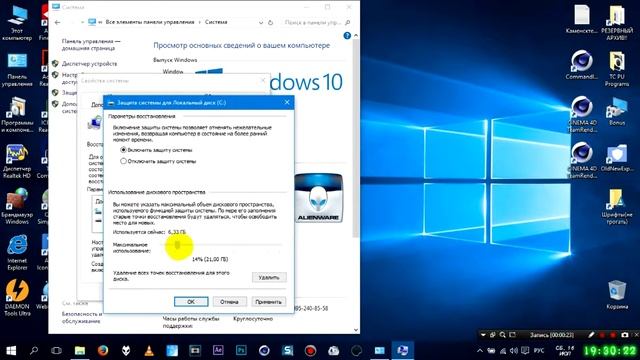The image size is (640, 360).
Task: Open the Windows Start menu
Action: (11, 351)
